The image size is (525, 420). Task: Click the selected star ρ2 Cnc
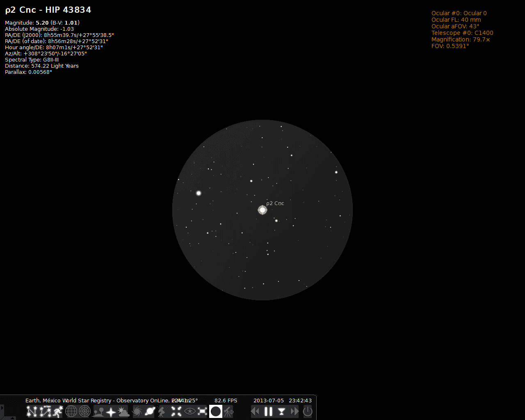point(262,210)
